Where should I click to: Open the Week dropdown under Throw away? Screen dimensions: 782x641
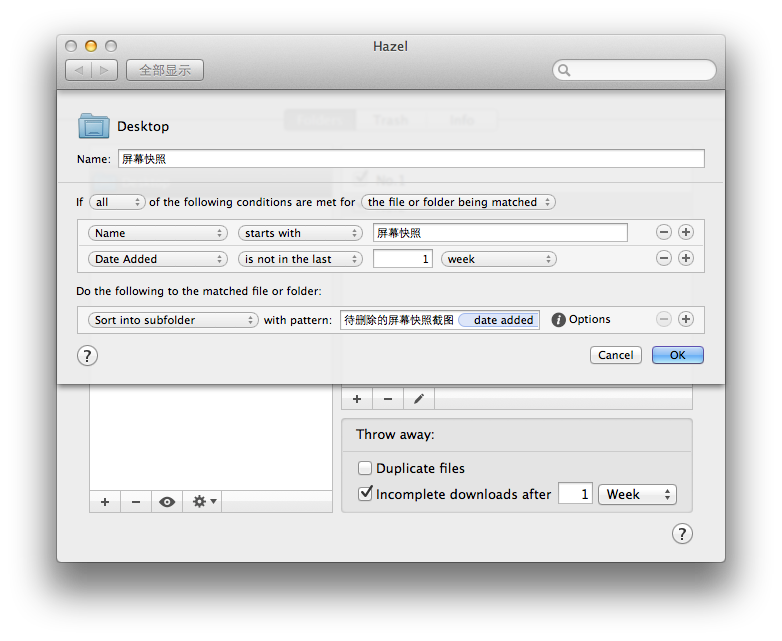point(637,494)
